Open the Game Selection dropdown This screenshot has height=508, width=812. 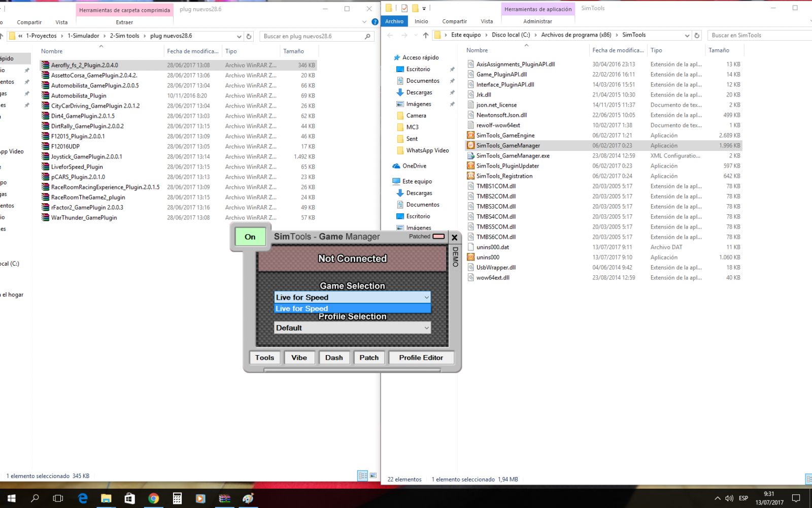click(352, 297)
